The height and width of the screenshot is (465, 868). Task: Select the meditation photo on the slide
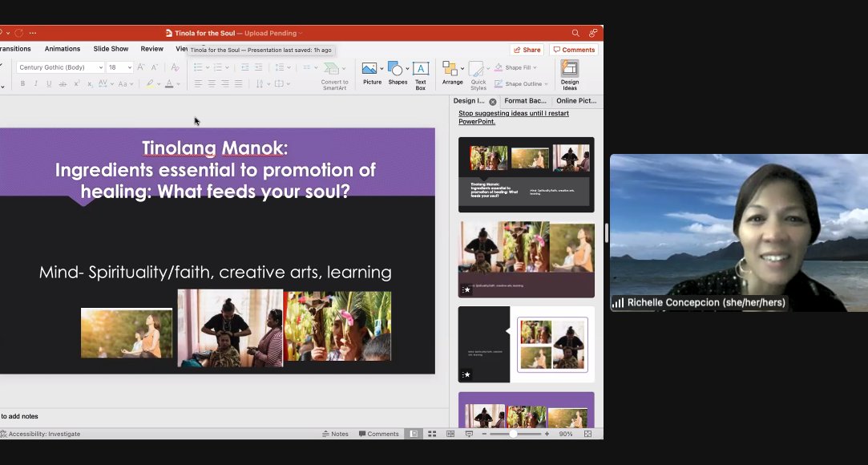tap(127, 333)
